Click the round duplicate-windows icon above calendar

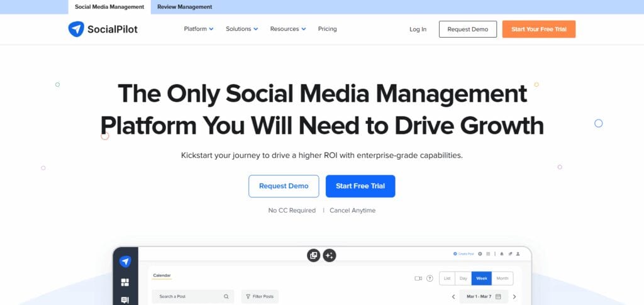[313, 255]
